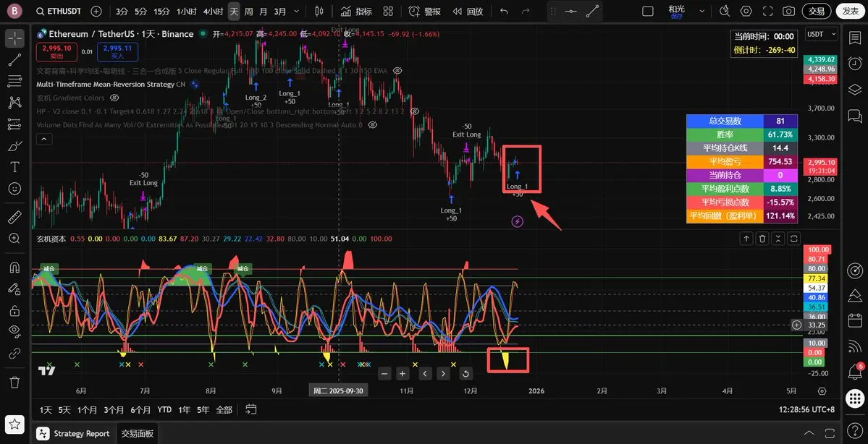Move the 玄机资本 pane up
This screenshot has width=868, height=444.
tap(746, 239)
